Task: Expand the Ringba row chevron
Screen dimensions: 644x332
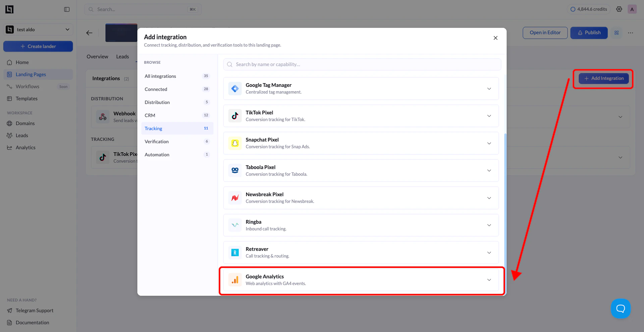Action: [489, 225]
